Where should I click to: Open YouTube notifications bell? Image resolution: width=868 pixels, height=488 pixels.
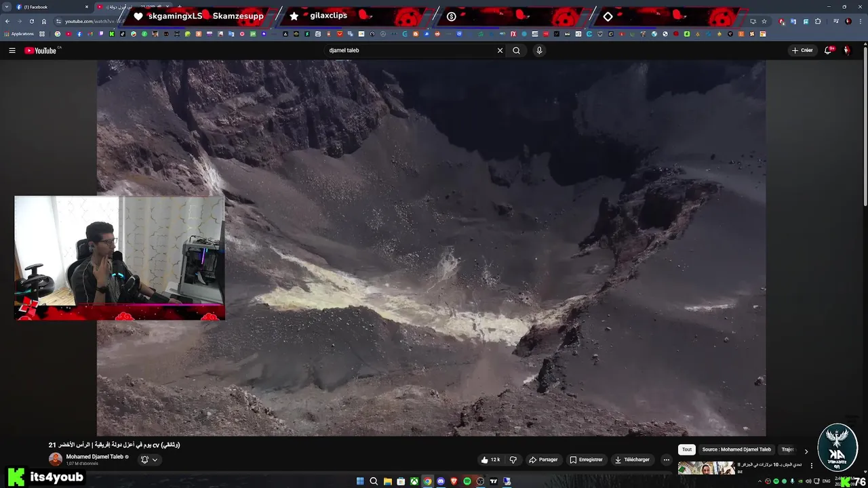[828, 50]
